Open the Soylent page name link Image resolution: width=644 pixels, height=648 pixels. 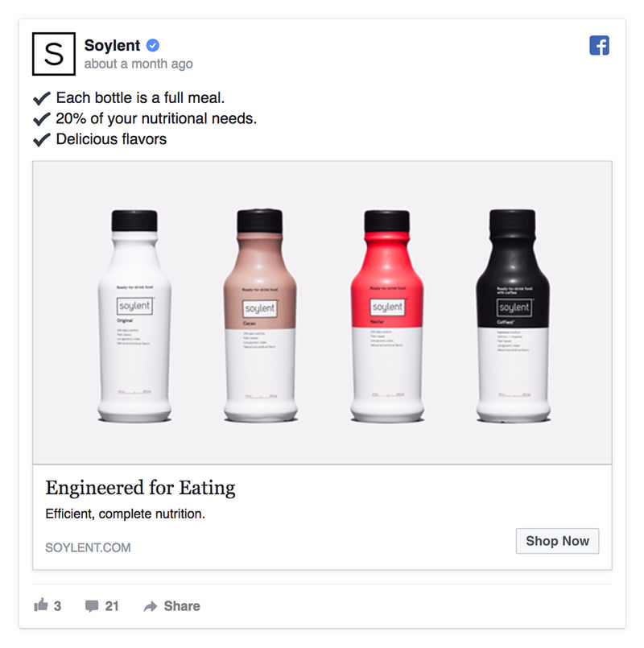[112, 45]
